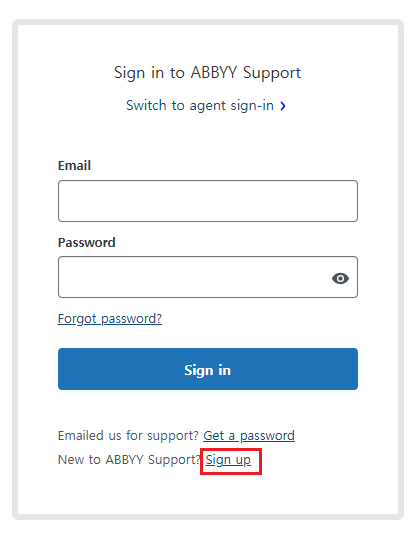Image resolution: width=415 pixels, height=541 pixels.
Task: Request a password via Get a password
Action: [249, 436]
